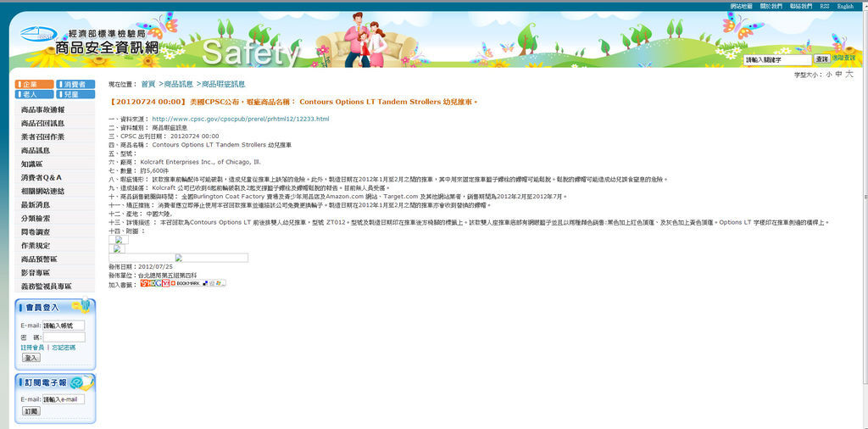Viewport: 868px width, 429px height.
Task: Click 首頁 in the breadcrumb
Action: pos(148,84)
